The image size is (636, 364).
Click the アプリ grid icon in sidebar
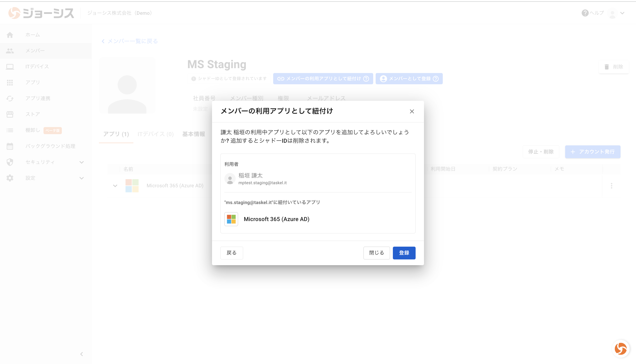pos(10,83)
